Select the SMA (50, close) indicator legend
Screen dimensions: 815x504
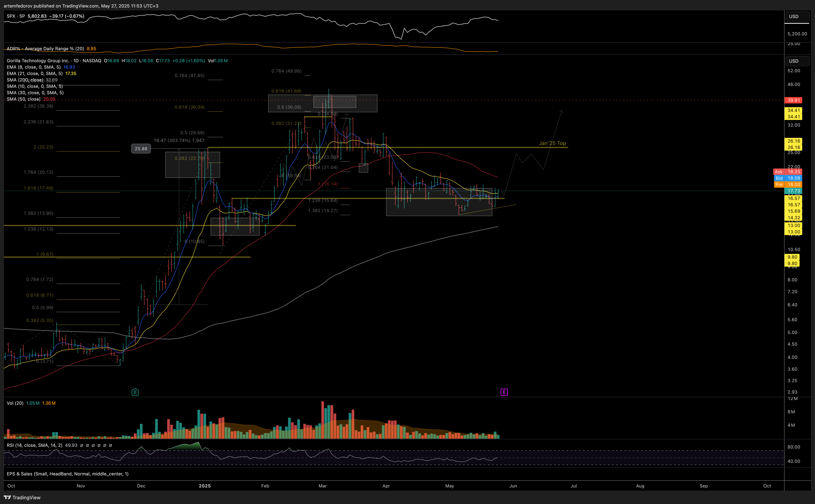coord(23,99)
